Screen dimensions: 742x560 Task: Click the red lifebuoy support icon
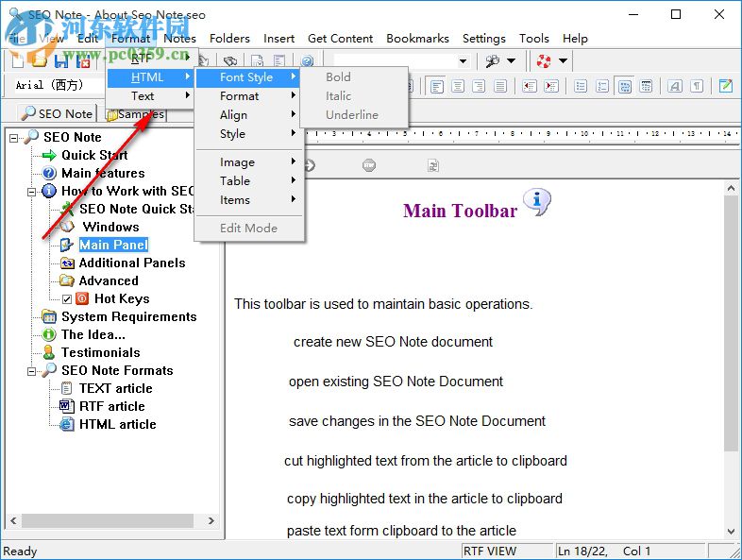click(x=544, y=61)
